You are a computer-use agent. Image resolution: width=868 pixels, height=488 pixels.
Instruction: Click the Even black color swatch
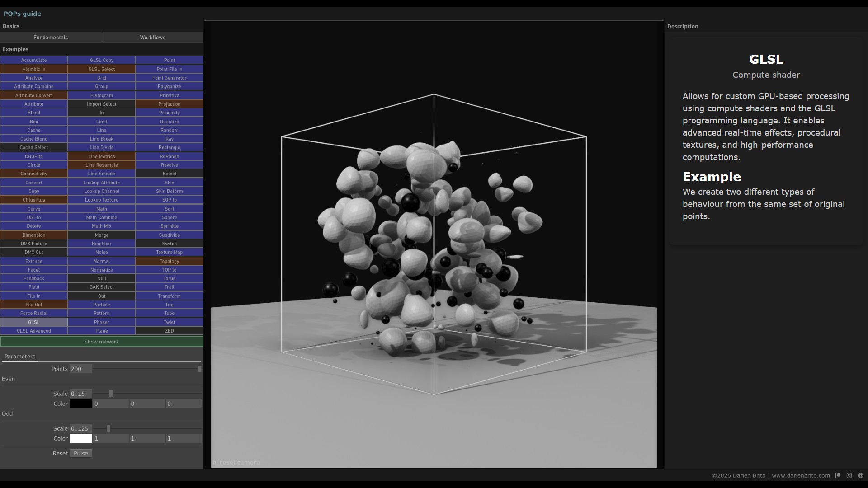[81, 404]
